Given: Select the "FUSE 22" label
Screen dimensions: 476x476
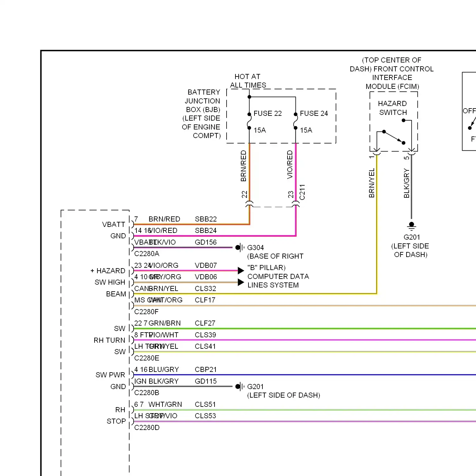Looking at the screenshot, I should (268, 113).
